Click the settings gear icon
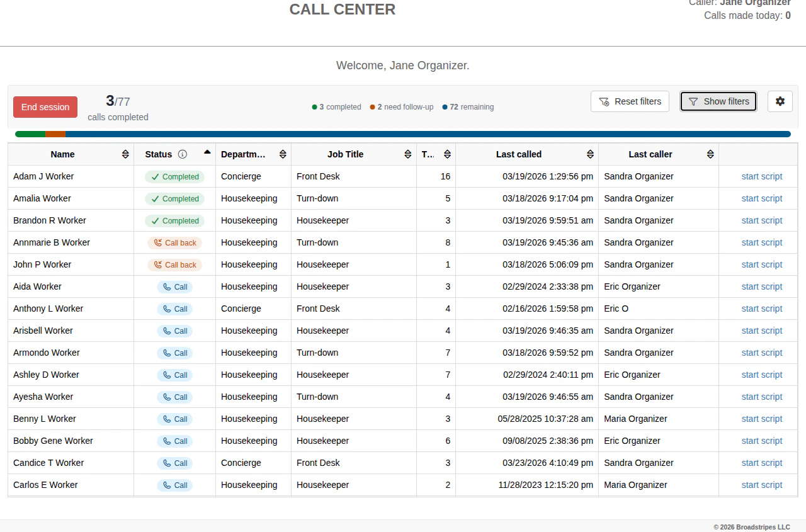The width and height of the screenshot is (806, 532). [780, 101]
